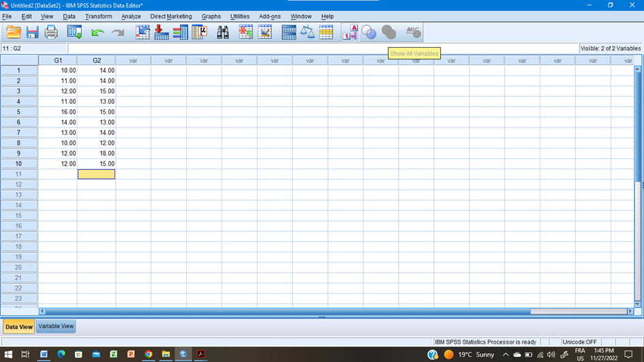Click the Print icon in the toolbar
Viewport: 644px width, 362px height.
click(51, 32)
